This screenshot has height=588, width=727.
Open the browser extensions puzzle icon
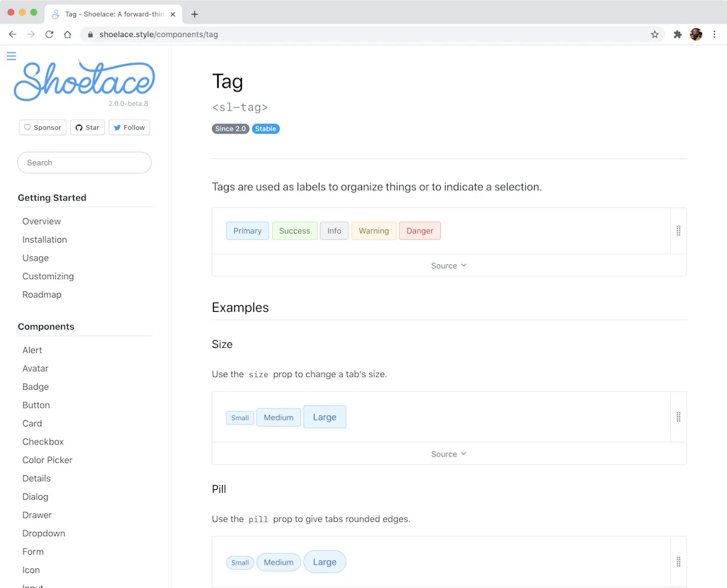point(677,33)
